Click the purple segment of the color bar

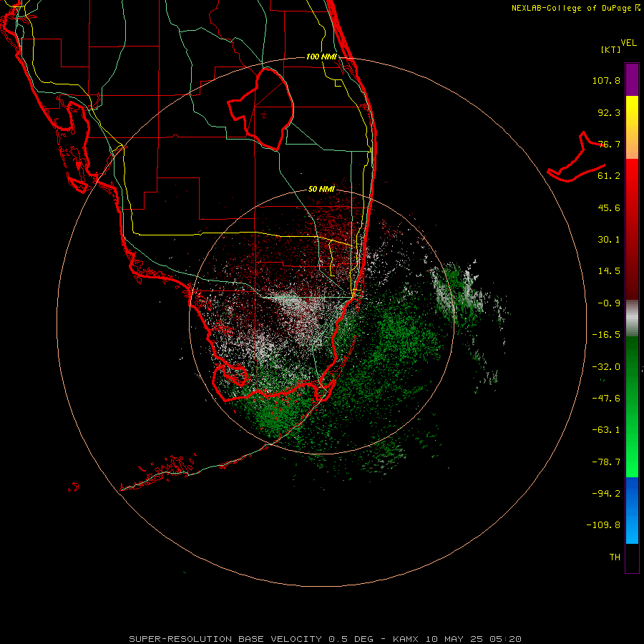[632, 79]
